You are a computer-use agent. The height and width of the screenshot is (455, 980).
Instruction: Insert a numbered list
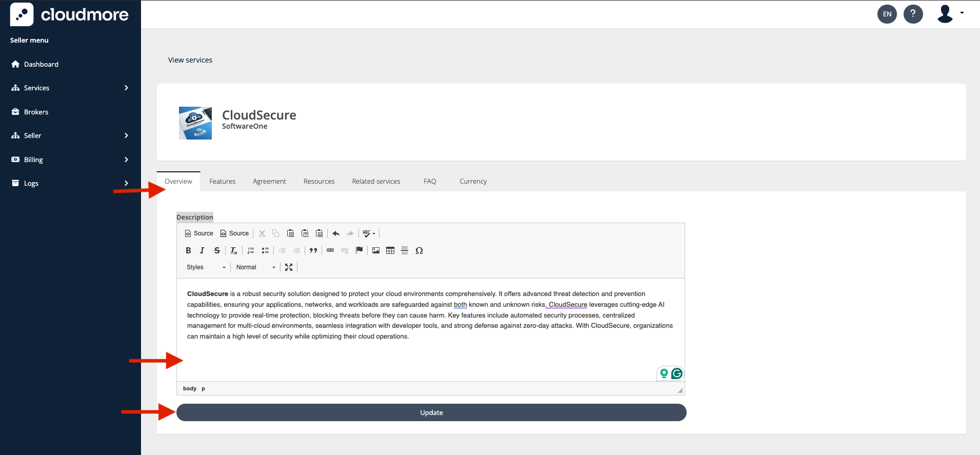click(251, 250)
